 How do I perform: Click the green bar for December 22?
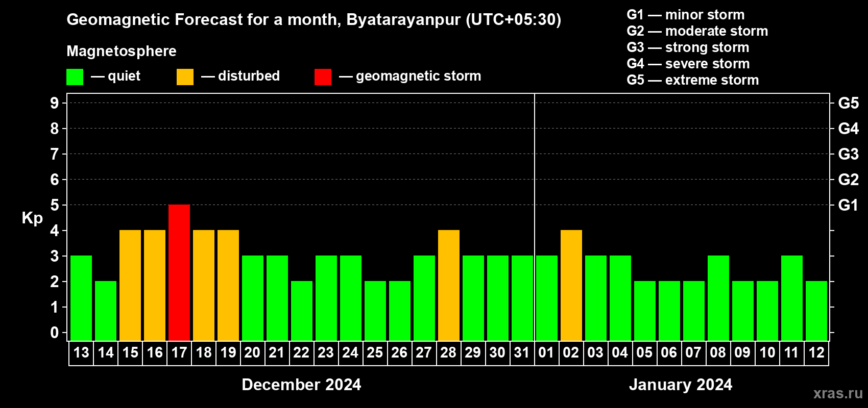tap(302, 311)
